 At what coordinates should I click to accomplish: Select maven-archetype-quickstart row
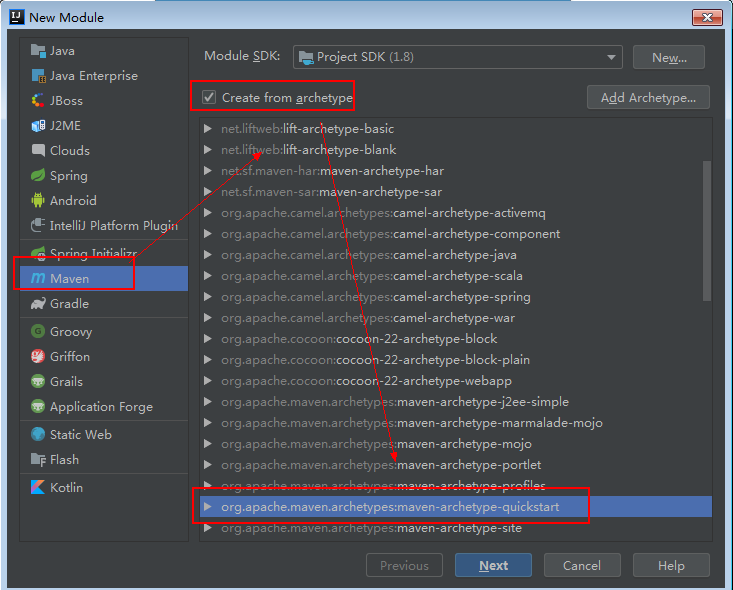click(456, 507)
